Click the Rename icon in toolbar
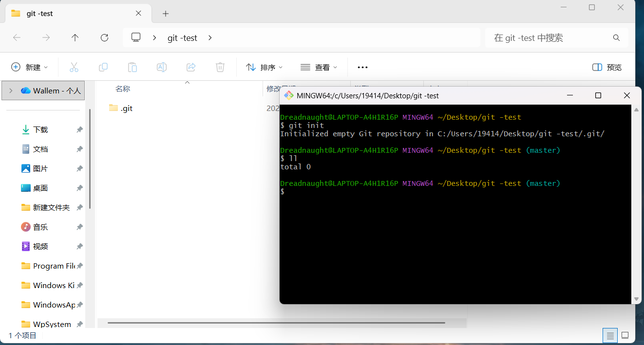Screen dimensions: 644x345 click(162, 67)
